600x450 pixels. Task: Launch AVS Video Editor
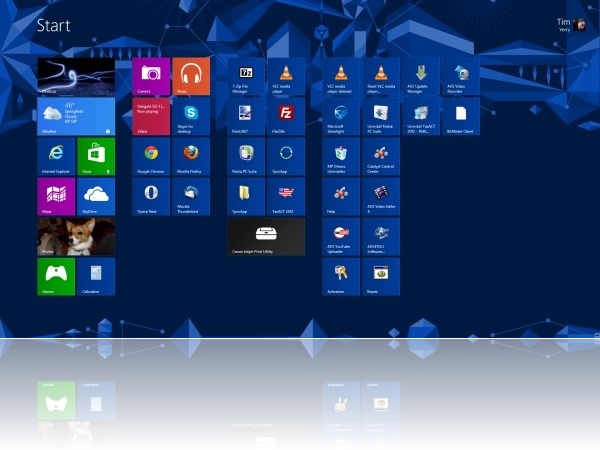(381, 197)
